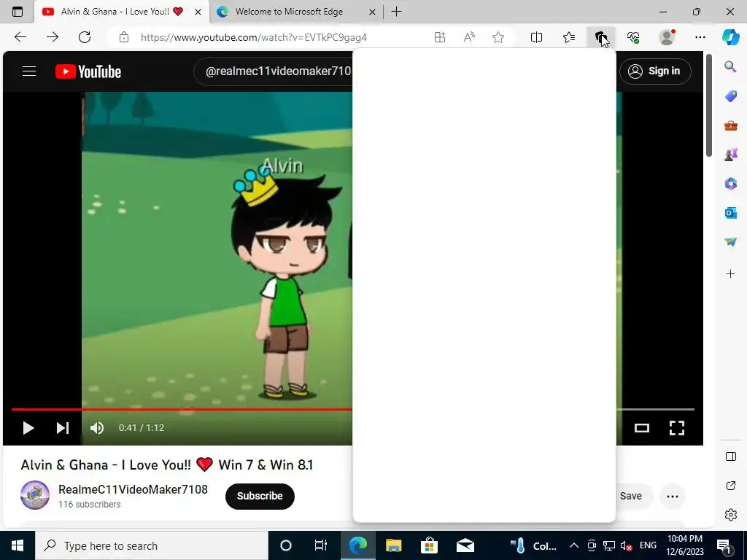This screenshot has width=747, height=560.
Task: Open more actions ellipsis under video
Action: (672, 496)
